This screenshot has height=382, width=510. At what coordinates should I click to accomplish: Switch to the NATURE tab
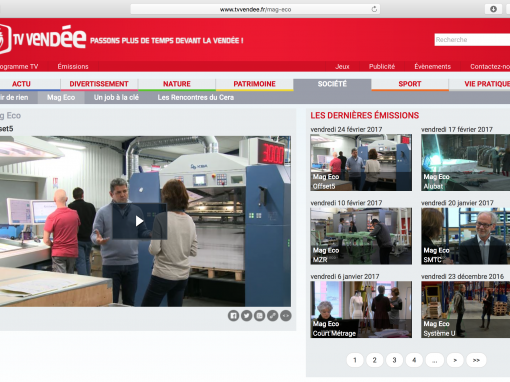(177, 84)
